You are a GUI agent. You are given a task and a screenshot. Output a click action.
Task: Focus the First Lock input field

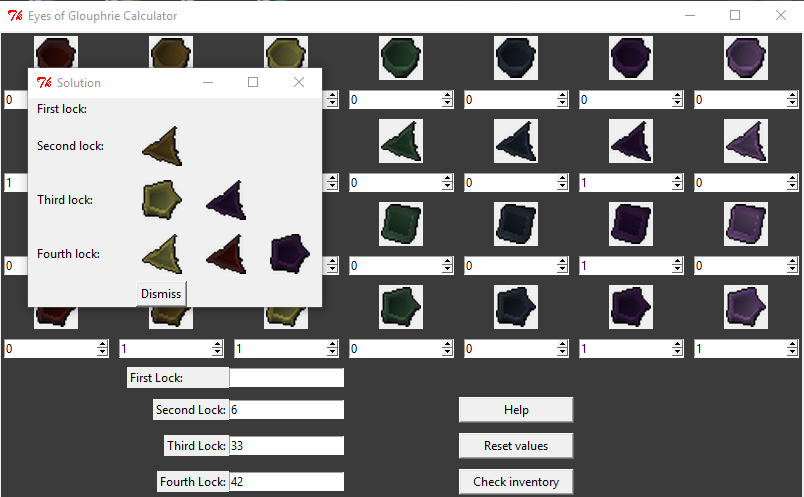point(287,378)
